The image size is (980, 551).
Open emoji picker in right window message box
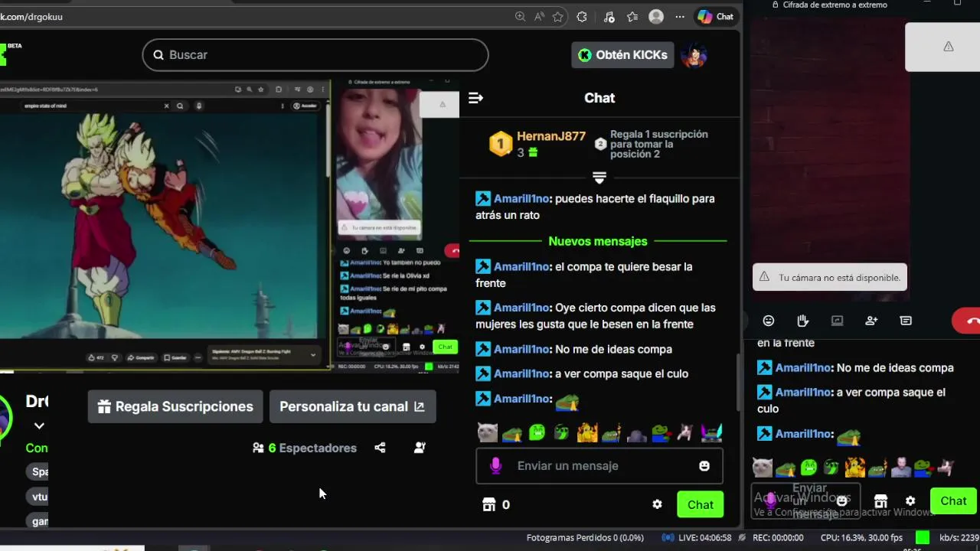(842, 500)
